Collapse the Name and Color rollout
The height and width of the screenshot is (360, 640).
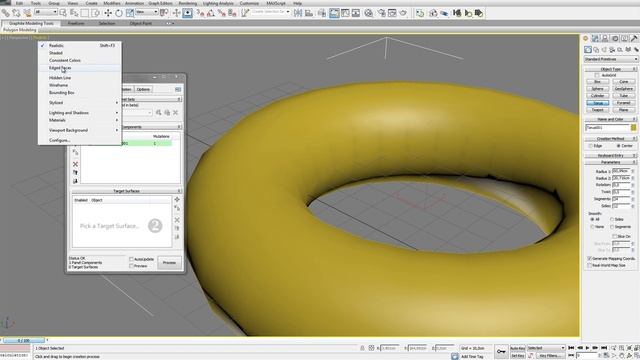(x=611, y=120)
